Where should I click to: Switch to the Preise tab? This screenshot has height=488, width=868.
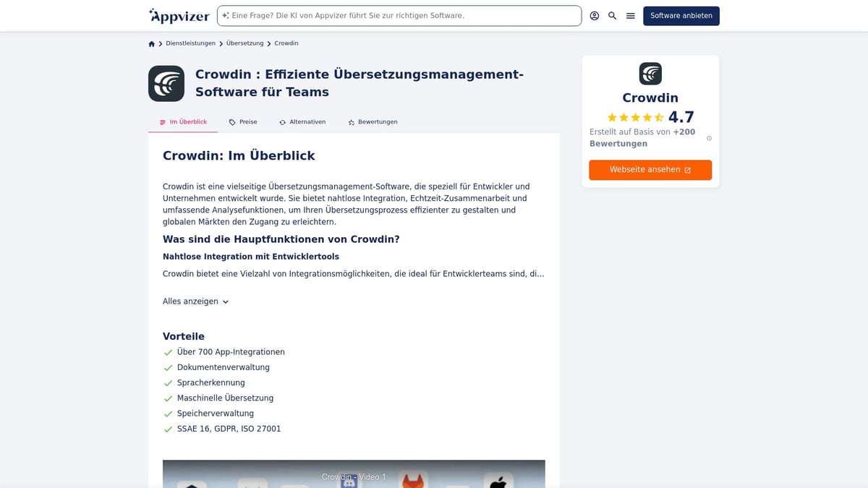coord(243,122)
